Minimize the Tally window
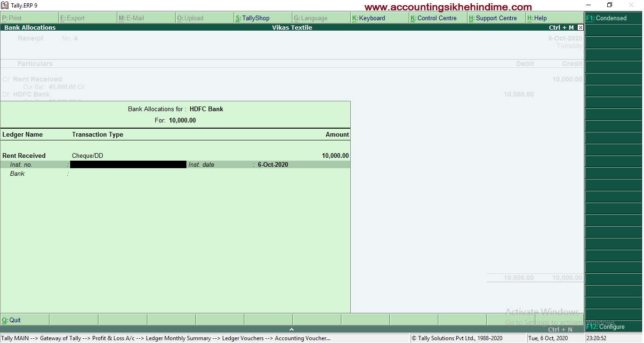 [588, 5]
